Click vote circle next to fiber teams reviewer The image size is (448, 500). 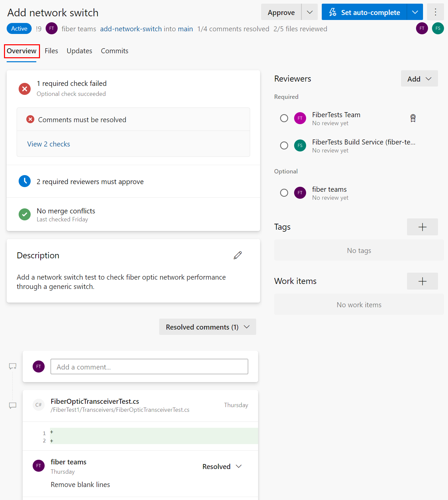pyautogui.click(x=284, y=193)
